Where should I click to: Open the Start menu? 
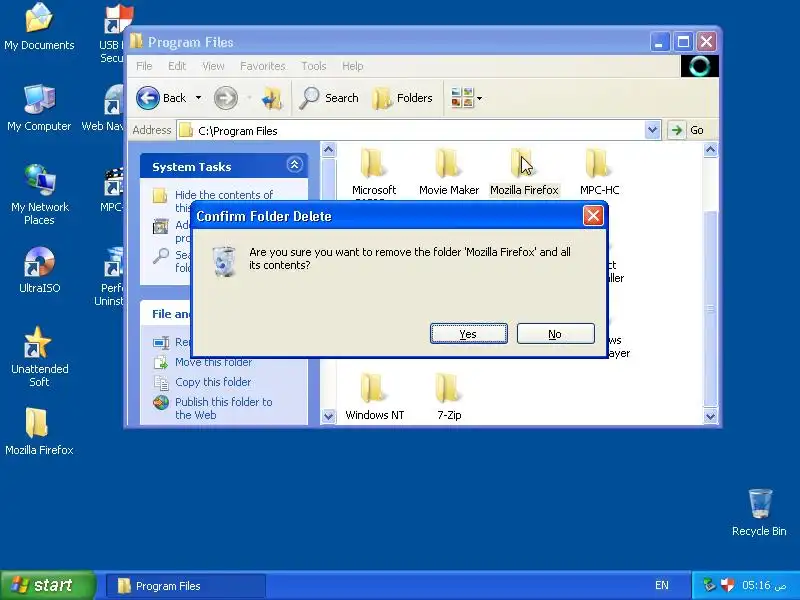coord(47,585)
